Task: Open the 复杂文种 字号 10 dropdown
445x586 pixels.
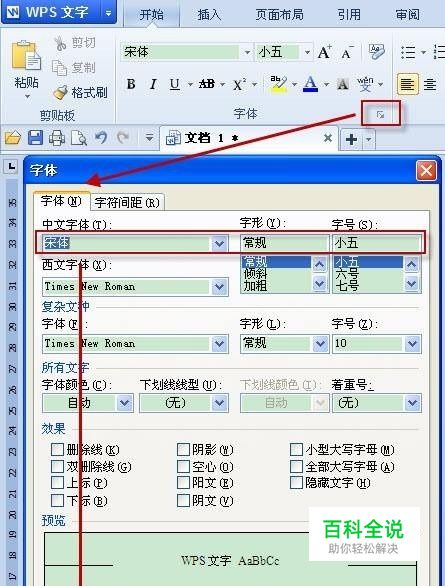Action: pyautogui.click(x=412, y=344)
